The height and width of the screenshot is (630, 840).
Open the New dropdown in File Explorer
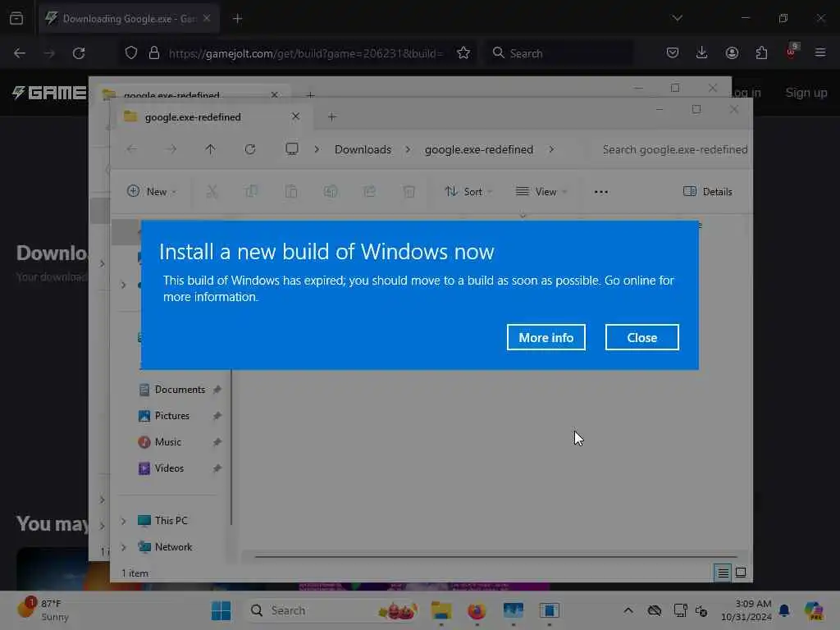coord(152,191)
